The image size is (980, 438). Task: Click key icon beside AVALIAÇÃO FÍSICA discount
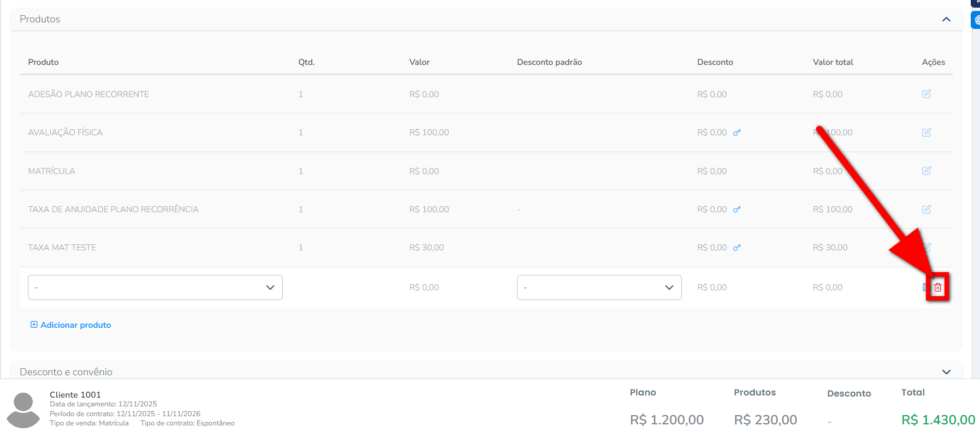point(737,133)
